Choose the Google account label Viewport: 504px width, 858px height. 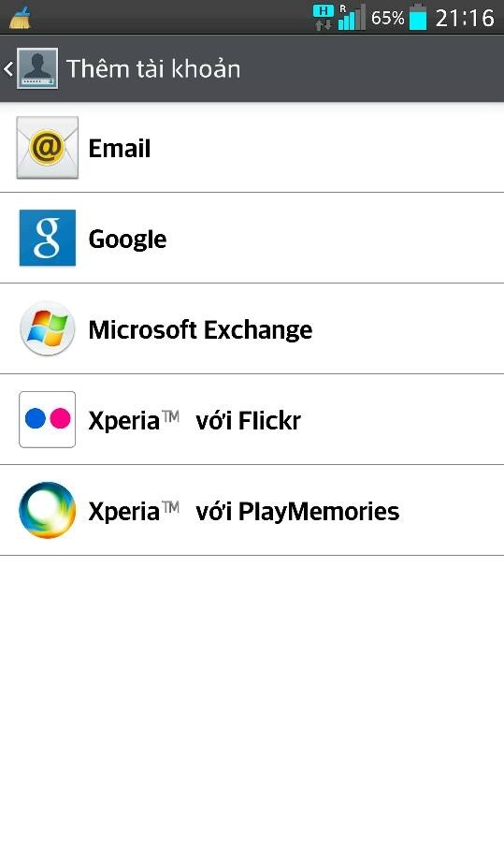click(x=127, y=240)
